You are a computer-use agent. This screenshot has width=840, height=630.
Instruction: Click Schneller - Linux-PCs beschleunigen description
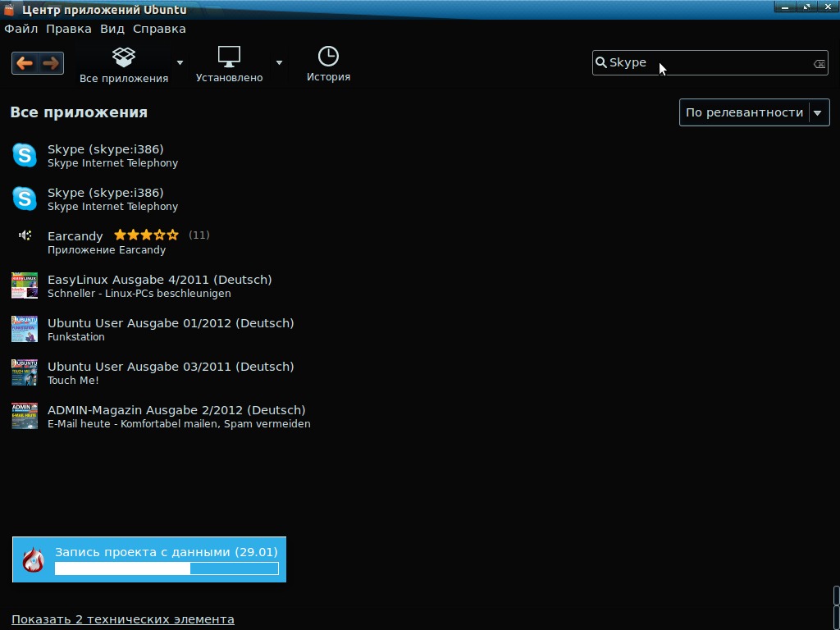(x=139, y=294)
